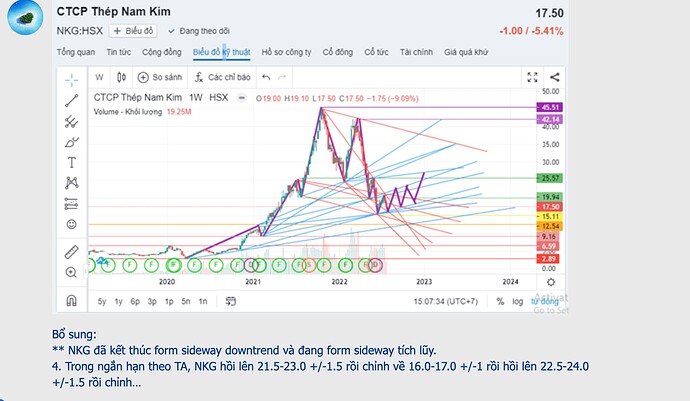This screenshot has height=401, width=690.
Task: Share the chart
Action: pyautogui.click(x=554, y=77)
